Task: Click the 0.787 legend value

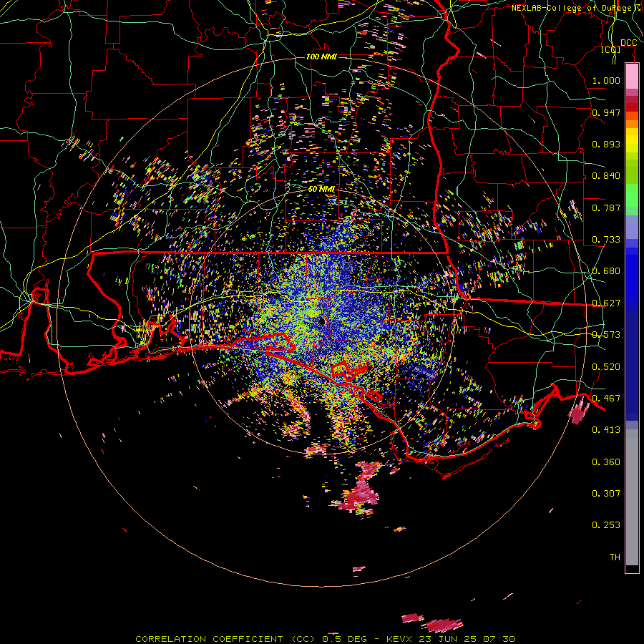Action: click(x=606, y=208)
